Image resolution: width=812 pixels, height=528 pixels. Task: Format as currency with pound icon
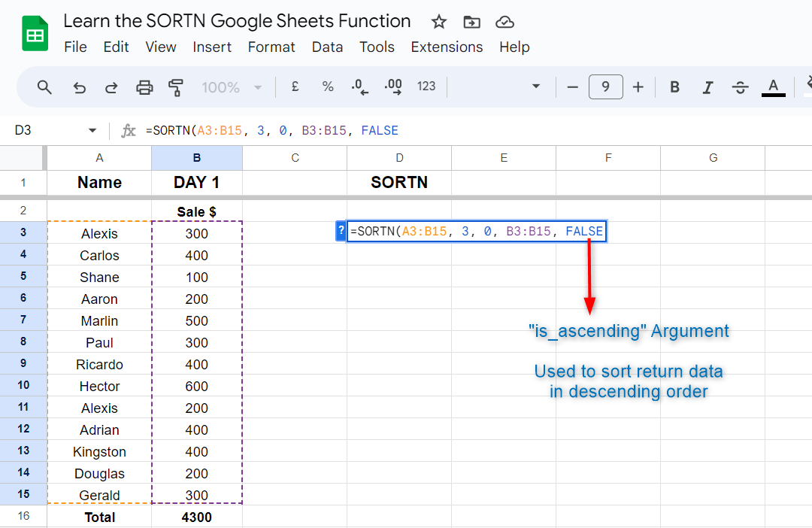point(295,86)
